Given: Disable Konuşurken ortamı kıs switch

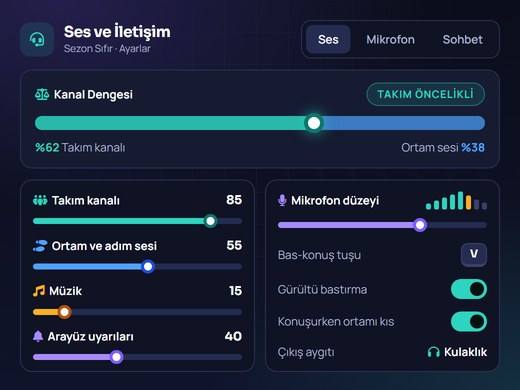Looking at the screenshot, I should coord(469,322).
